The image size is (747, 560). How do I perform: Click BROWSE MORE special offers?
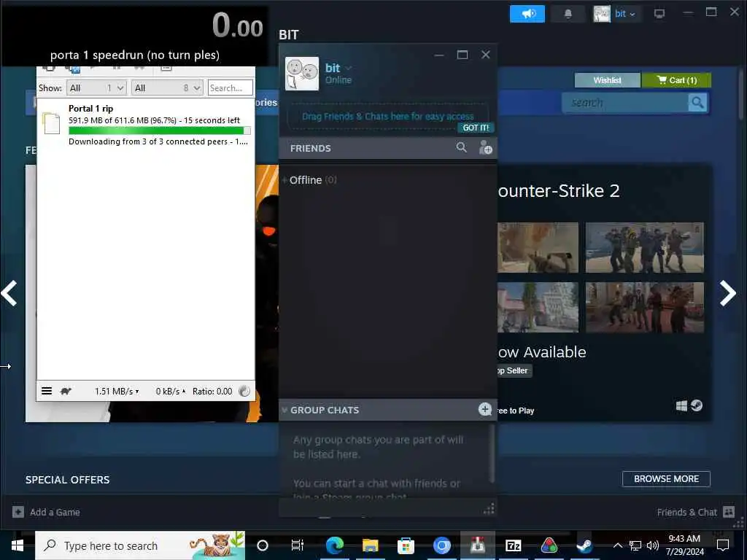[666, 478]
